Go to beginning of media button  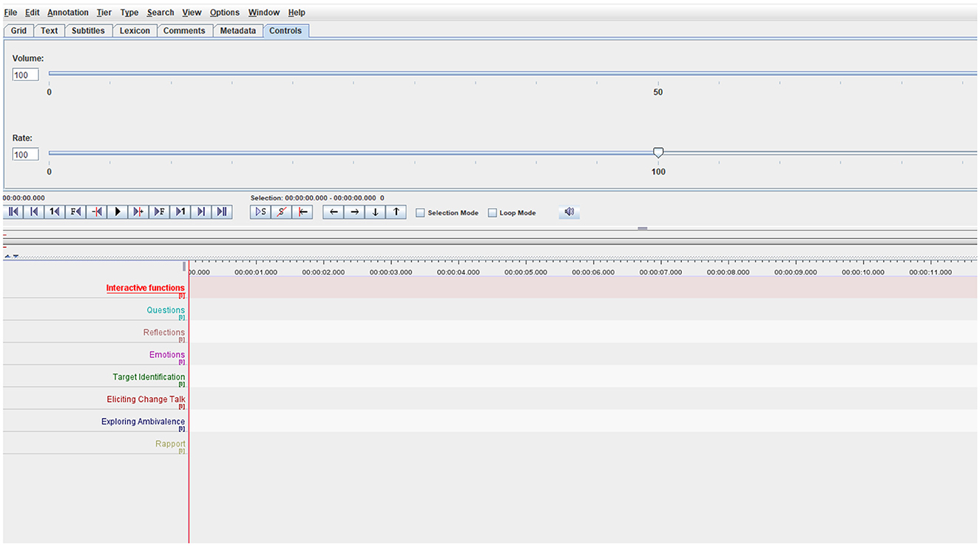pos(13,212)
